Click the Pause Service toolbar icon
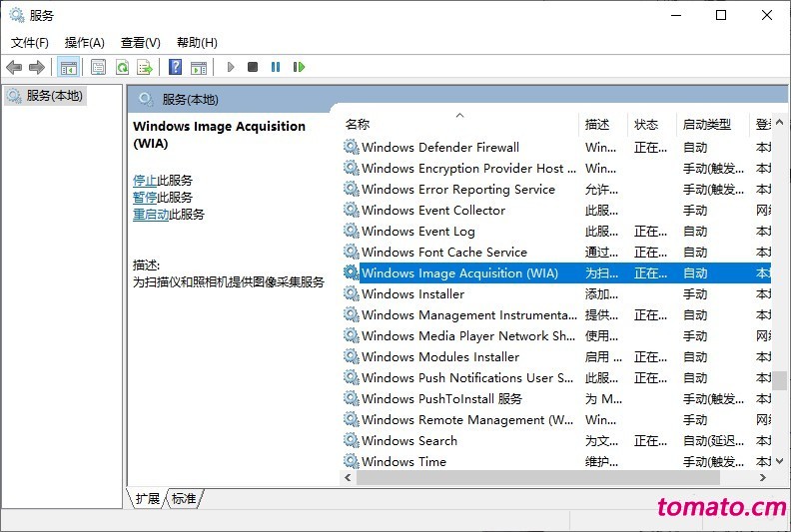 (x=276, y=67)
